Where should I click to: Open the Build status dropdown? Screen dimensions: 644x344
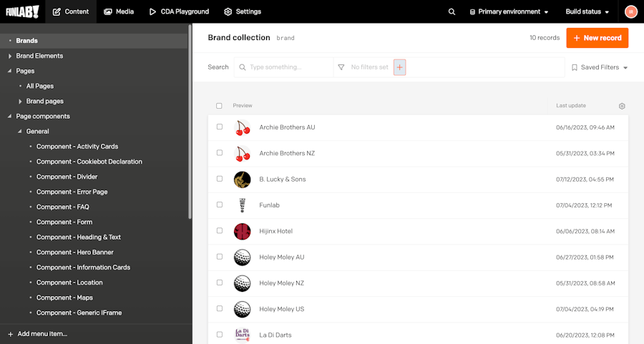[x=587, y=12]
